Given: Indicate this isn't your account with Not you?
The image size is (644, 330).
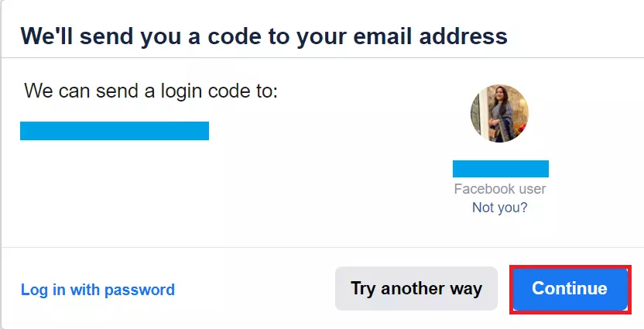Looking at the screenshot, I should tap(499, 208).
